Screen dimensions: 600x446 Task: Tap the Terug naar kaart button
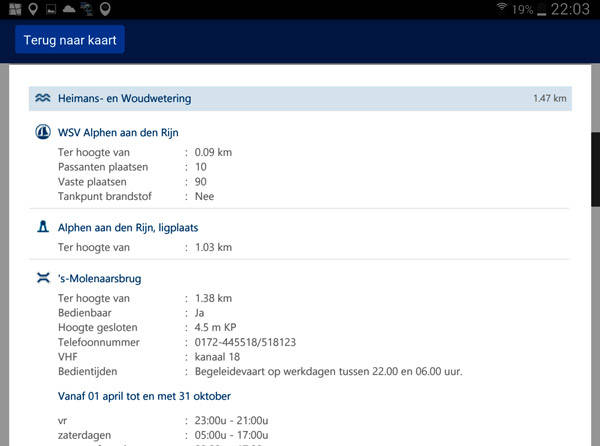[70, 40]
